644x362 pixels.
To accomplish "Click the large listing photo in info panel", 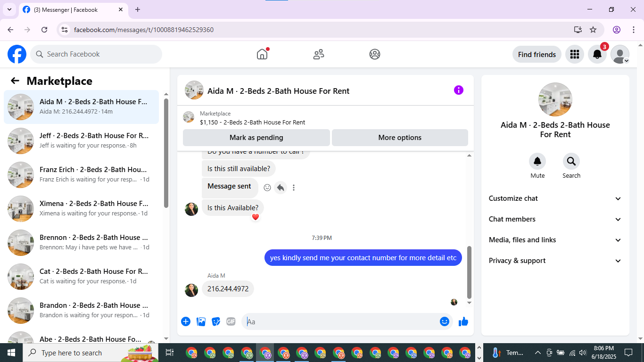I will coord(555,99).
